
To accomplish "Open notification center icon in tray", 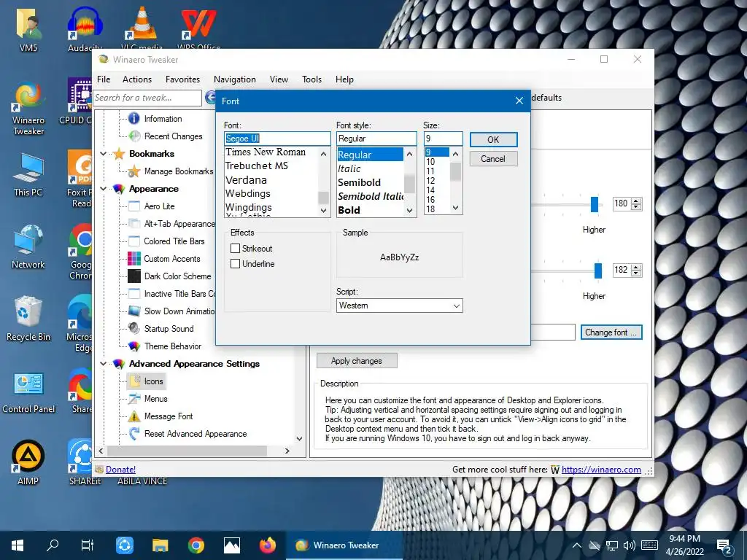I will pos(724,546).
